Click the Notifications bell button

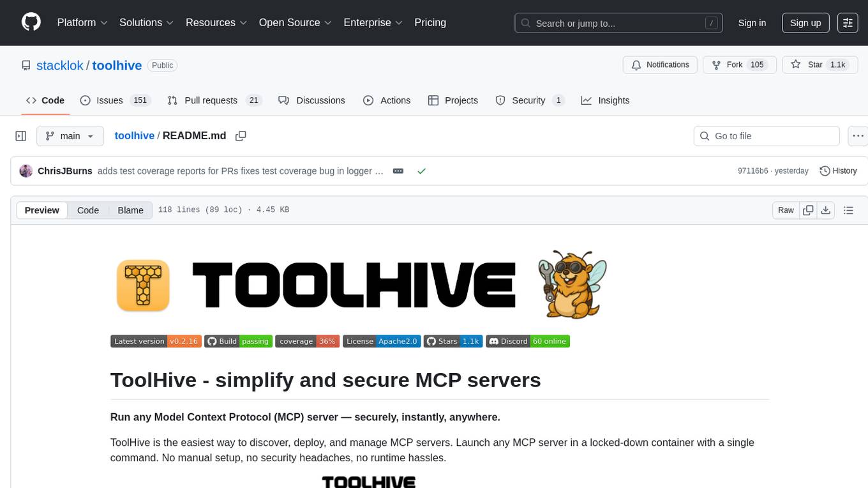coord(660,65)
